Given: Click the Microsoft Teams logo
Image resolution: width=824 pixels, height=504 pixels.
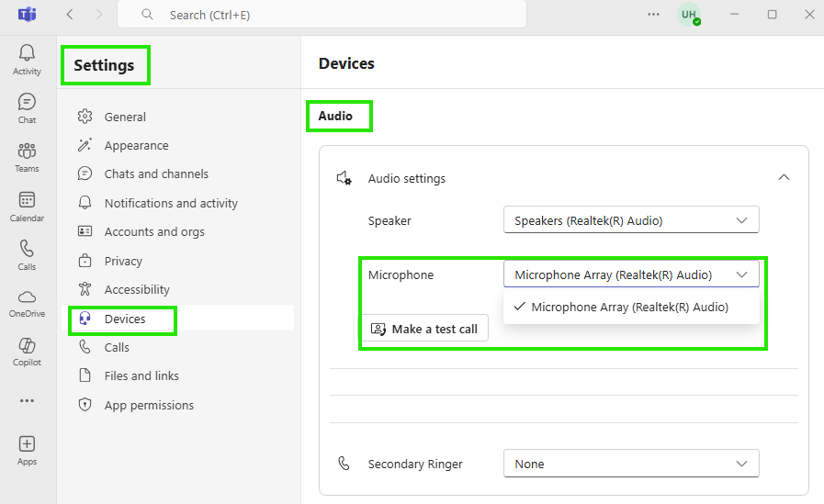Looking at the screenshot, I should pyautogui.click(x=27, y=14).
